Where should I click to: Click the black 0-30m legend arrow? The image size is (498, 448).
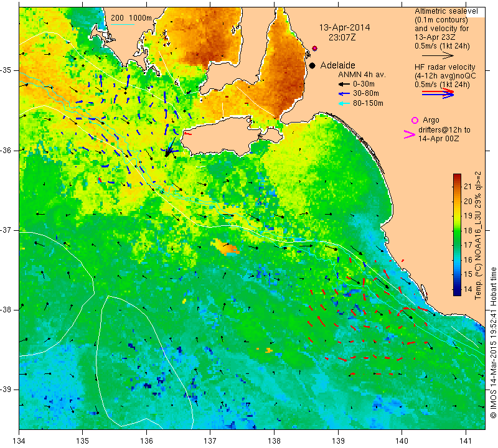pos(344,84)
